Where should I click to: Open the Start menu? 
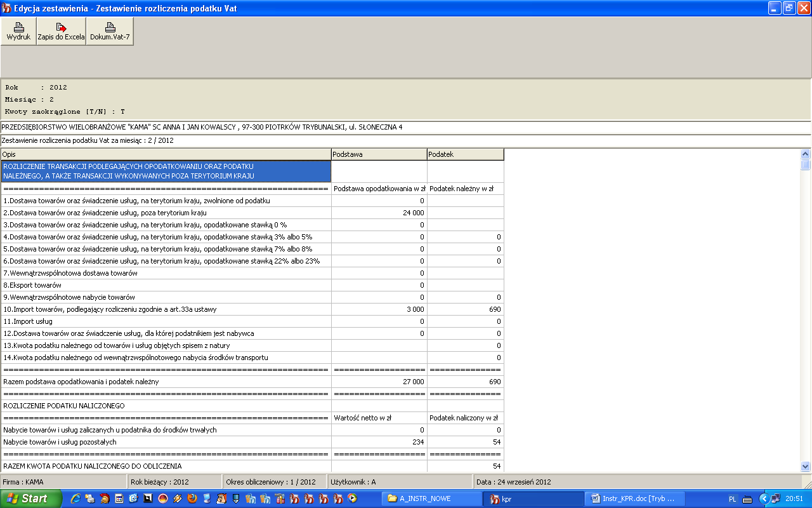(x=30, y=498)
